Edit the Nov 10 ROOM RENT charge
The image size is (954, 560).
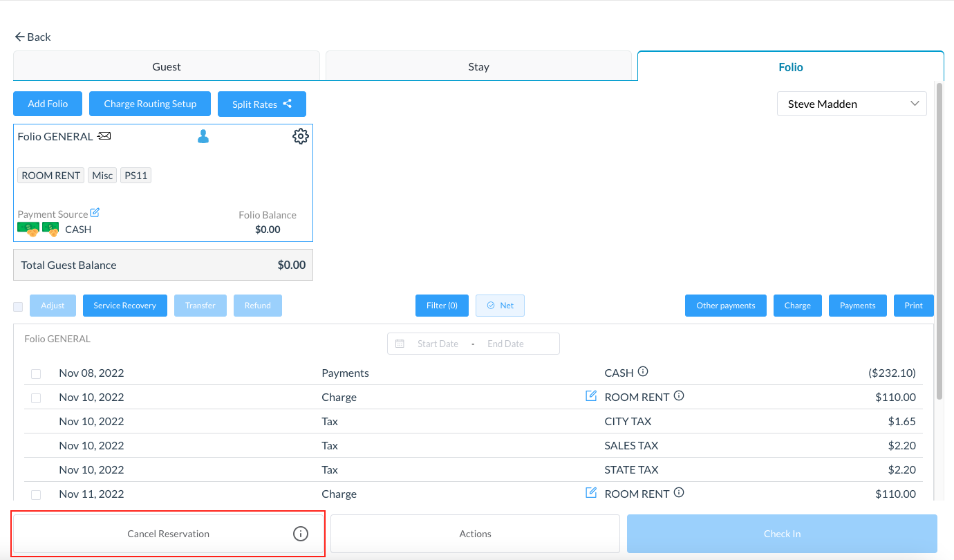591,396
